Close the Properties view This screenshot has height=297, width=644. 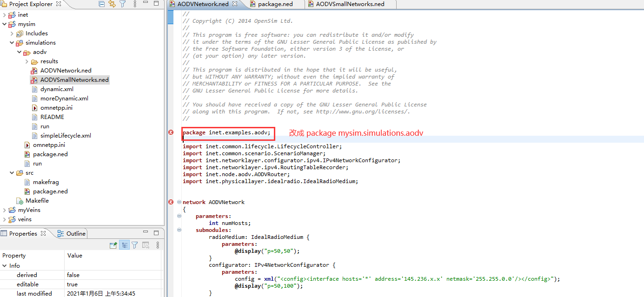(43, 233)
